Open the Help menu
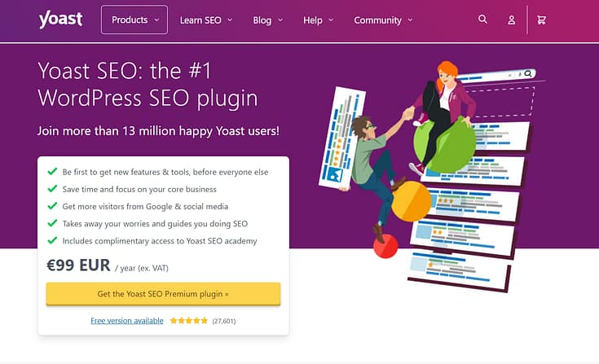Screen dimensions: 599x364 (318, 20)
